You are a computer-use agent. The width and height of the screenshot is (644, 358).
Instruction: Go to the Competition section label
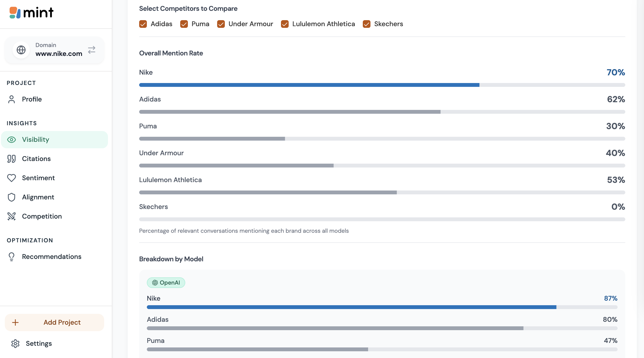point(42,216)
